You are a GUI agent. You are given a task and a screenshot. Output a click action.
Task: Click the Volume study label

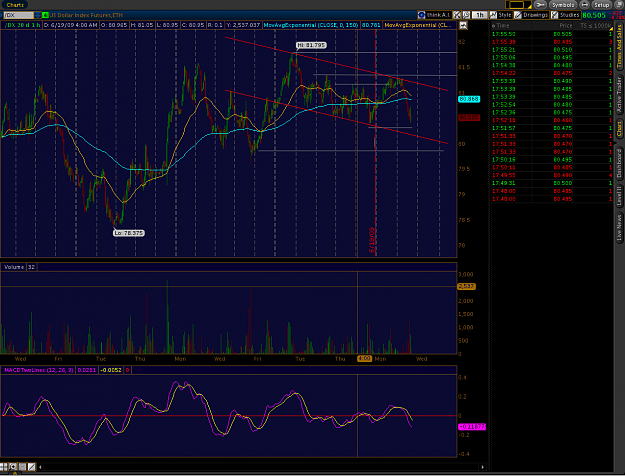[x=14, y=267]
